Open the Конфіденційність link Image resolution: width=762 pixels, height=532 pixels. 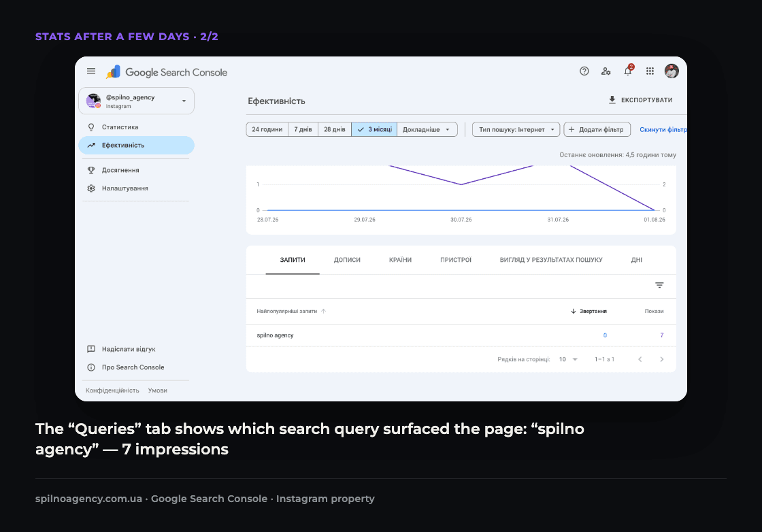coord(112,390)
